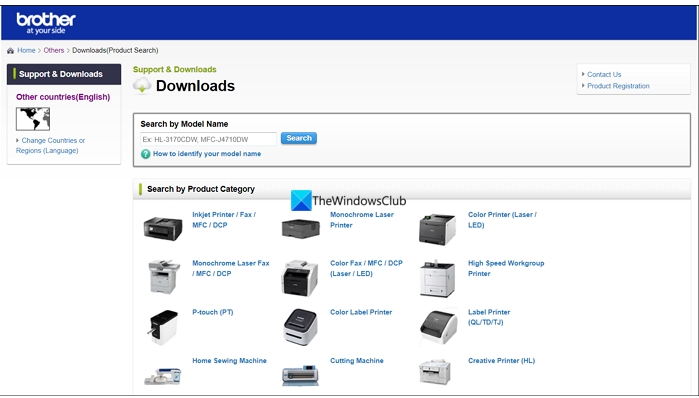Click the blue Search button

click(x=299, y=138)
